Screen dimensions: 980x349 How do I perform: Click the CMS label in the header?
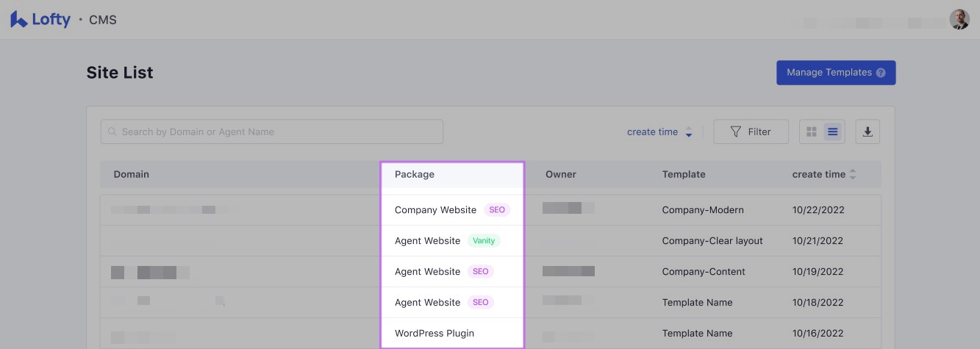pyautogui.click(x=103, y=20)
